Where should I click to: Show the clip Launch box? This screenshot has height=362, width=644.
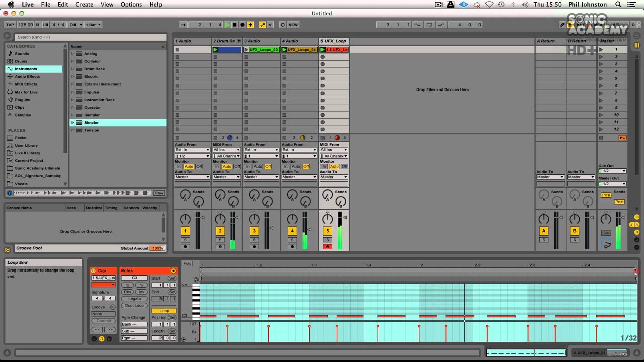click(94, 339)
